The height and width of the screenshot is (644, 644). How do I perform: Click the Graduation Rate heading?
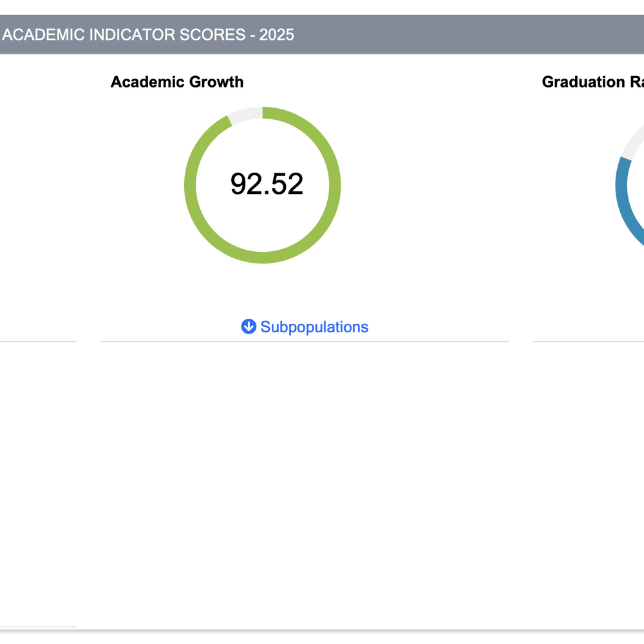pos(592,82)
